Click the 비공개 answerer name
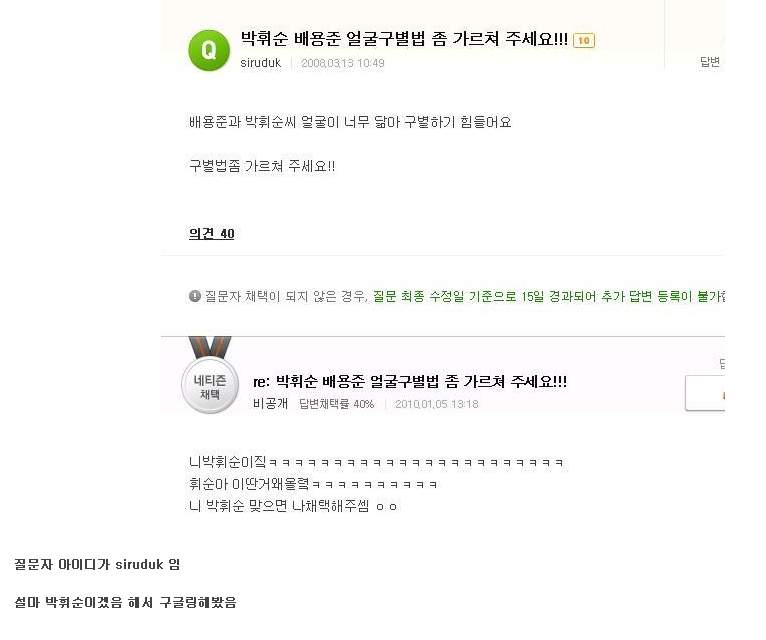The image size is (766, 640). point(270,404)
